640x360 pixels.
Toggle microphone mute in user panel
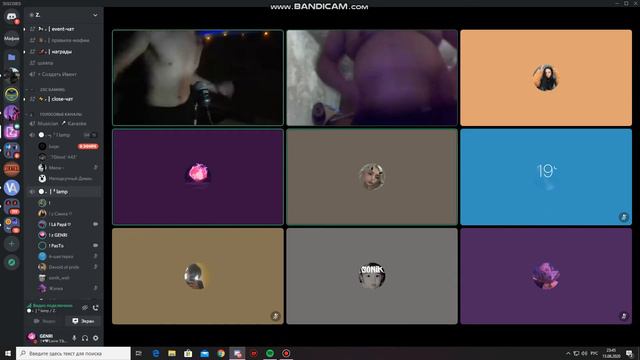coord(74,338)
